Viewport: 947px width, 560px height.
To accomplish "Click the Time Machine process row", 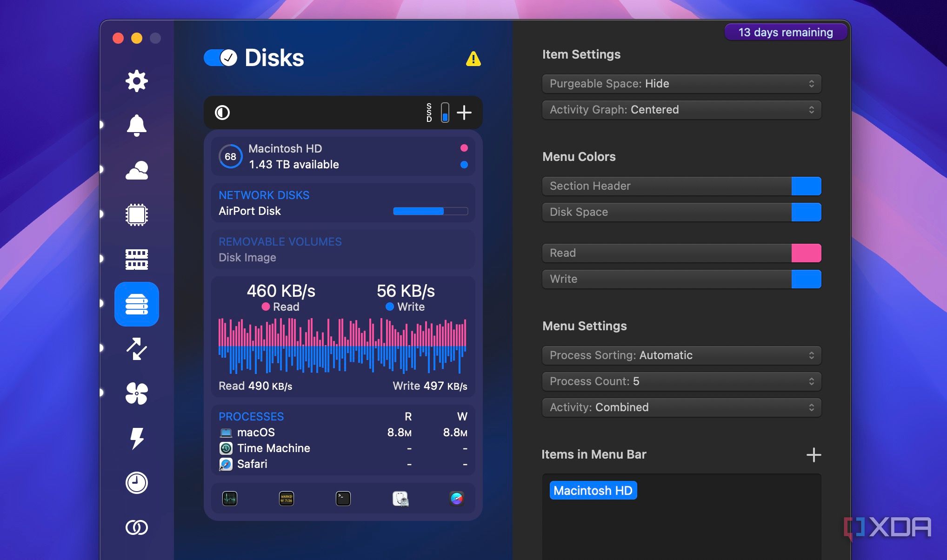I will pos(343,448).
